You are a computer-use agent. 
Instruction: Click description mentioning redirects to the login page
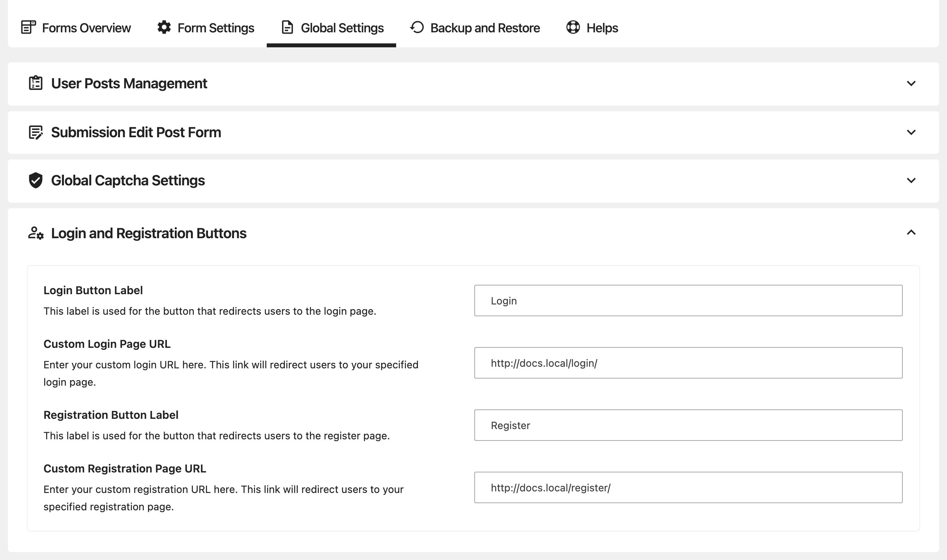[x=210, y=311]
